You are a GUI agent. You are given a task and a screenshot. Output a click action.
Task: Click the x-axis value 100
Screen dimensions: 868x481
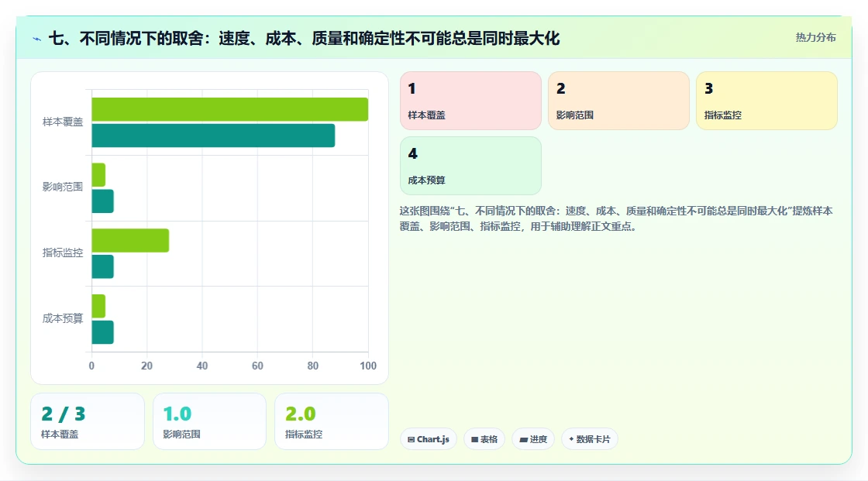[368, 366]
